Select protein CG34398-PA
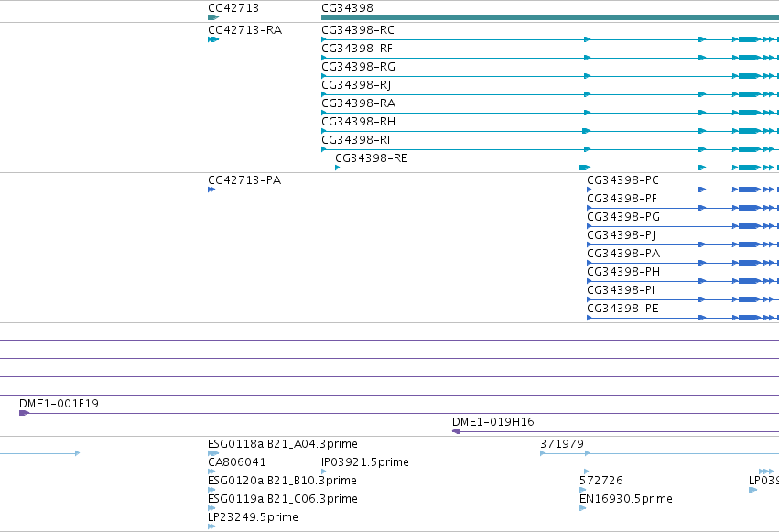The height and width of the screenshot is (532, 779). click(x=623, y=254)
